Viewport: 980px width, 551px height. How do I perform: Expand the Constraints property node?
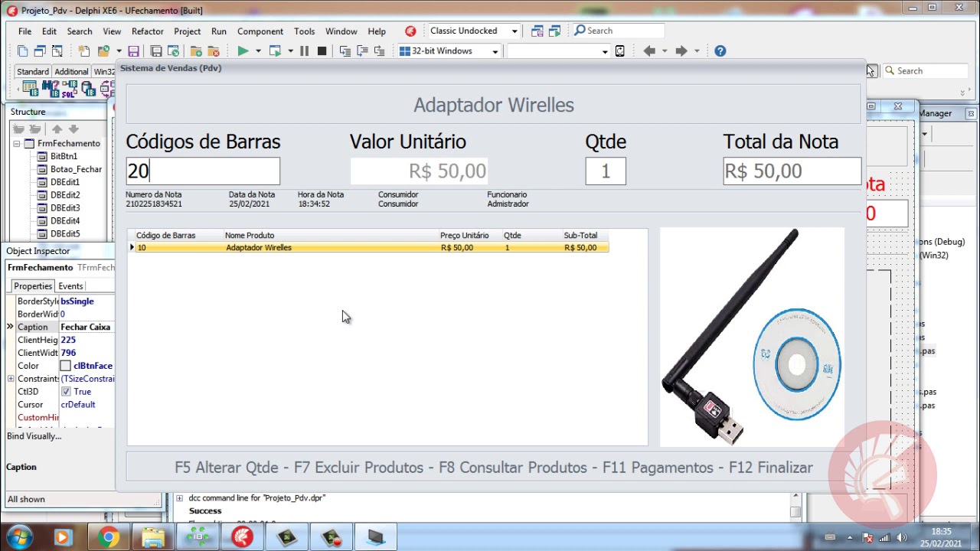coord(11,379)
